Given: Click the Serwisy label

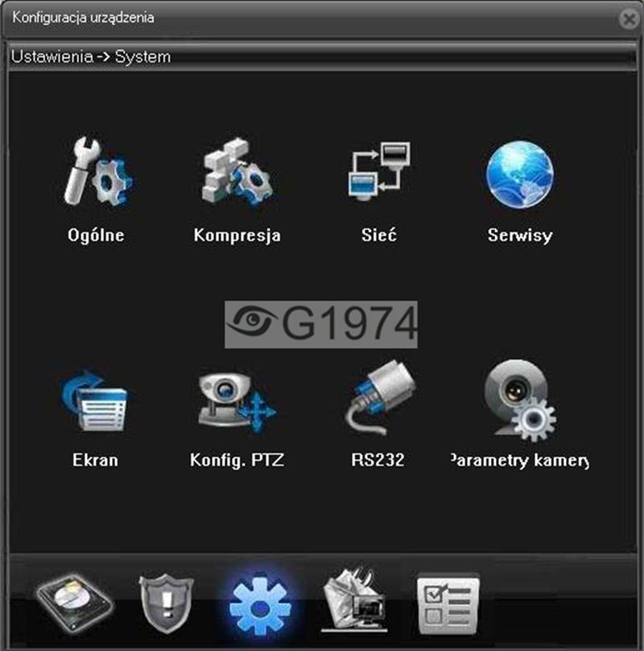Looking at the screenshot, I should tap(520, 236).
